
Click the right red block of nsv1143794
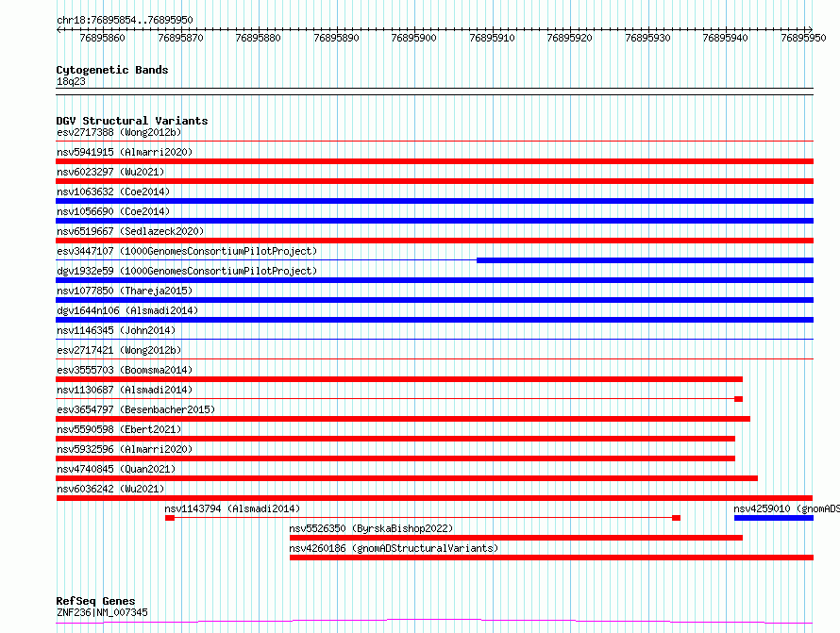[x=676, y=518]
